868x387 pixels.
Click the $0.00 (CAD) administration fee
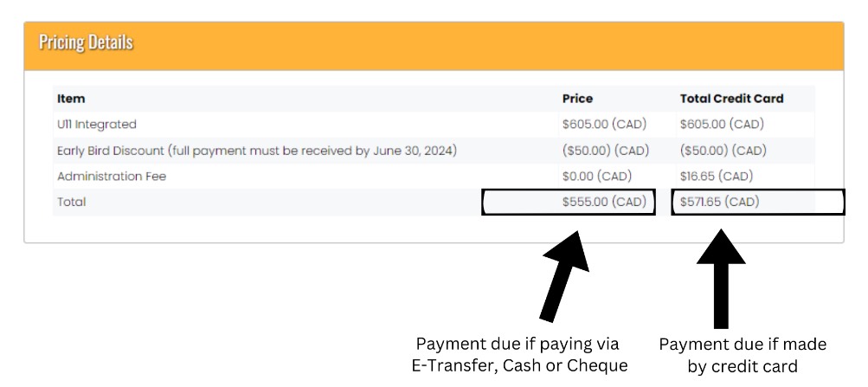[x=597, y=177]
